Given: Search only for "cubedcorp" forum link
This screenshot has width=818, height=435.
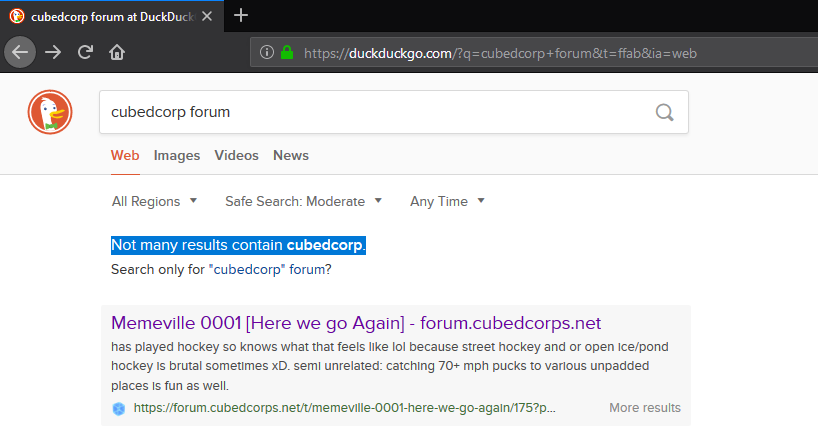Looking at the screenshot, I should (x=269, y=270).
